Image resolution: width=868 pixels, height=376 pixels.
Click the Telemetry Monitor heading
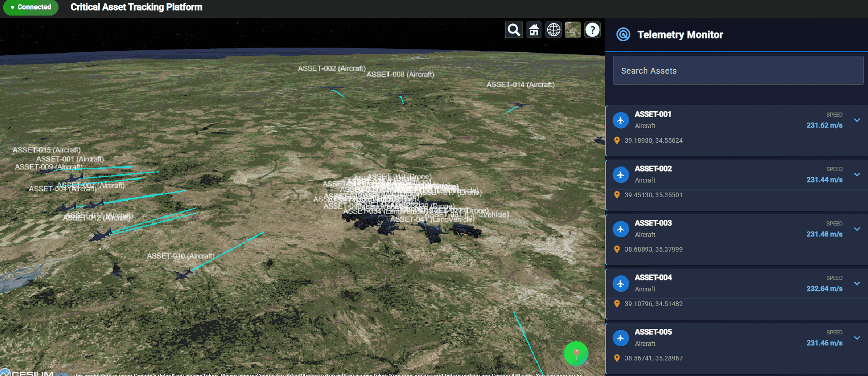[680, 35]
